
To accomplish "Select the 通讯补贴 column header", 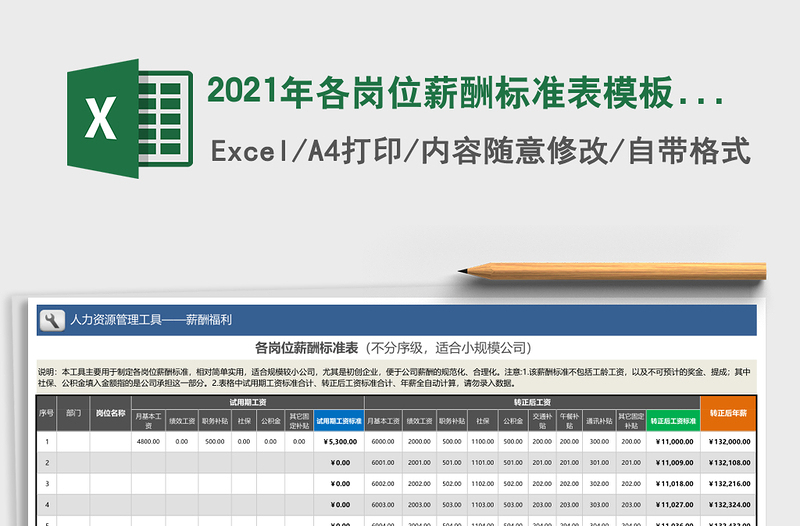I will point(599,421).
